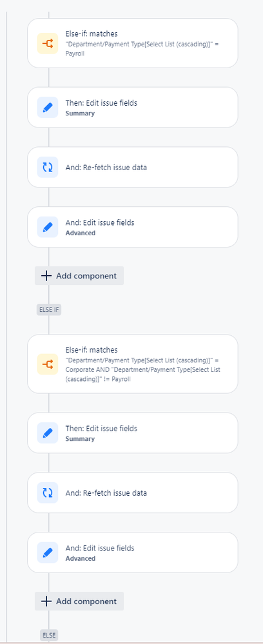Click the orange branch icon beside the Payroll condition
Image resolution: width=263 pixels, height=644 pixels.
coord(48,43)
